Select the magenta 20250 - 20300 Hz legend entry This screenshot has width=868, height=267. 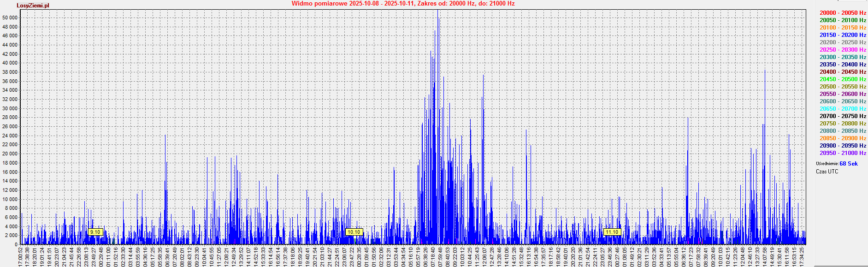click(x=843, y=50)
